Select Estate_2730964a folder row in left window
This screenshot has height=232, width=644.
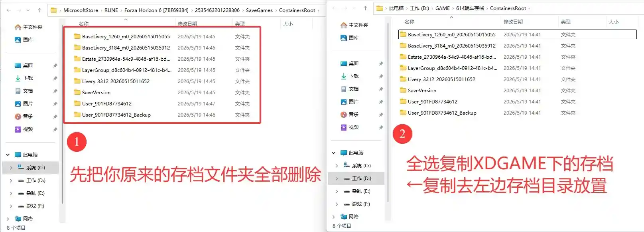pos(162,59)
